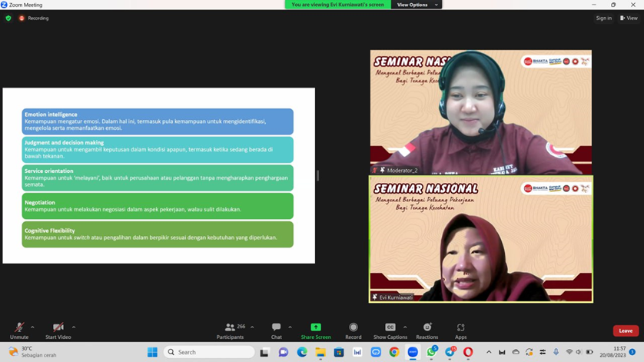Click the Recording indicator

[34, 18]
